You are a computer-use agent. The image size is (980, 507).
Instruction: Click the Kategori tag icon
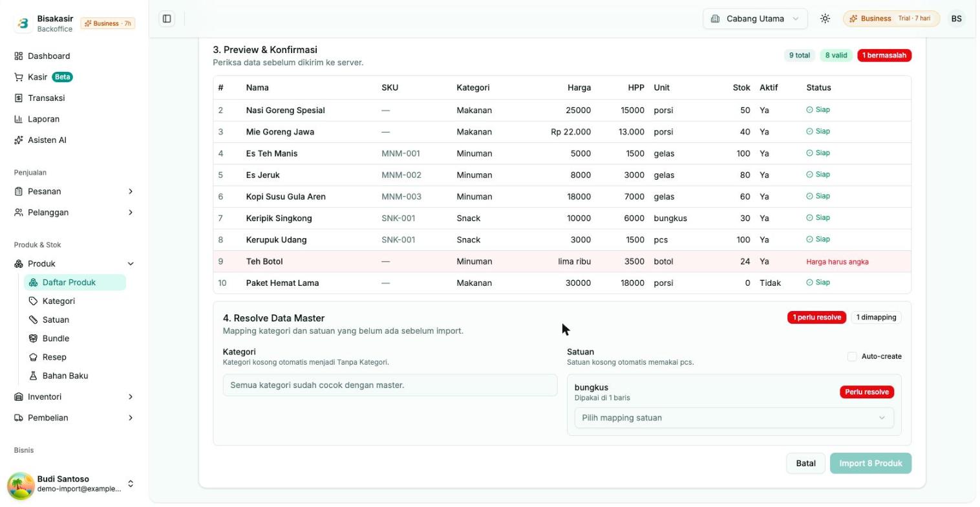tap(33, 301)
